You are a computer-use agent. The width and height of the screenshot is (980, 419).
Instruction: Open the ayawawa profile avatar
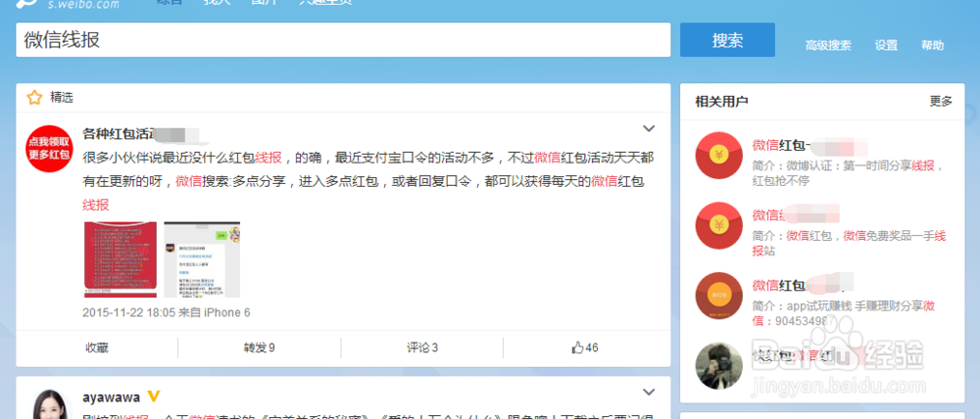(48, 404)
